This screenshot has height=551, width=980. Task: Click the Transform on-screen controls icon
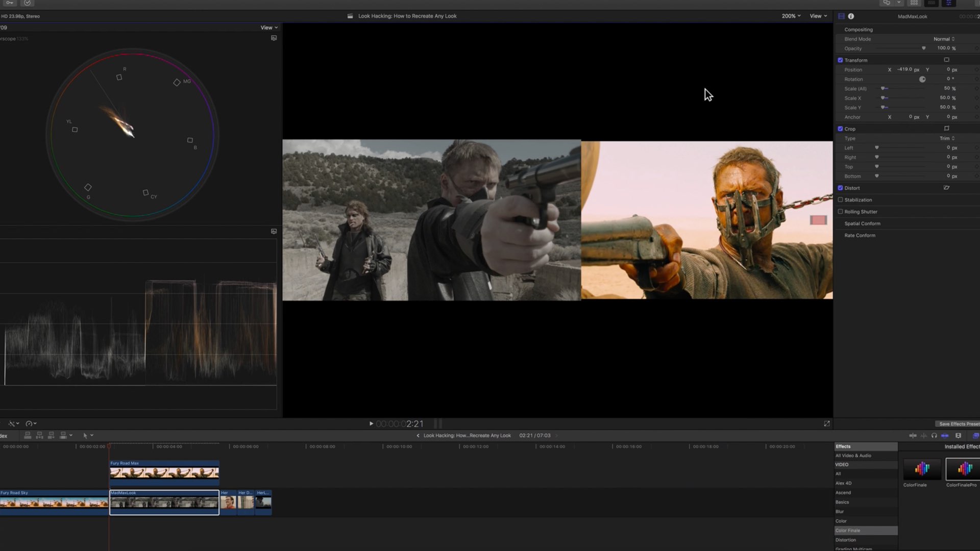pos(946,60)
